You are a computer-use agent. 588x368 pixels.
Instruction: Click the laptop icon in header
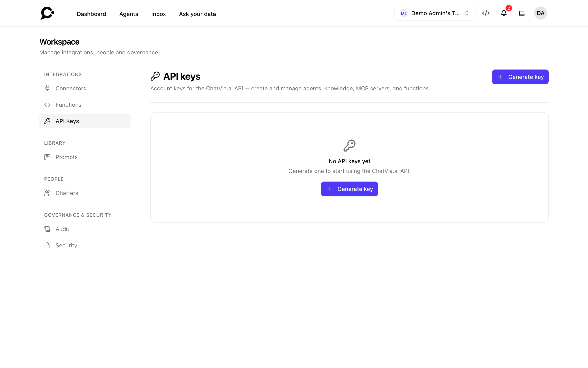click(522, 13)
